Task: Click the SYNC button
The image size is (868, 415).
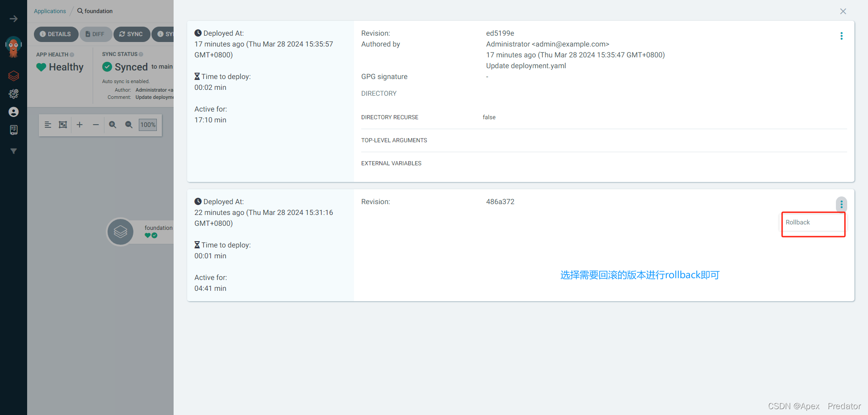Action: point(132,34)
